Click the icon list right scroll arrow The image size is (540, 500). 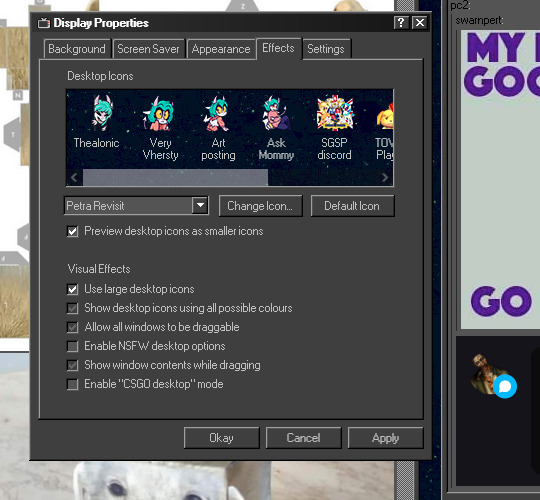point(385,177)
